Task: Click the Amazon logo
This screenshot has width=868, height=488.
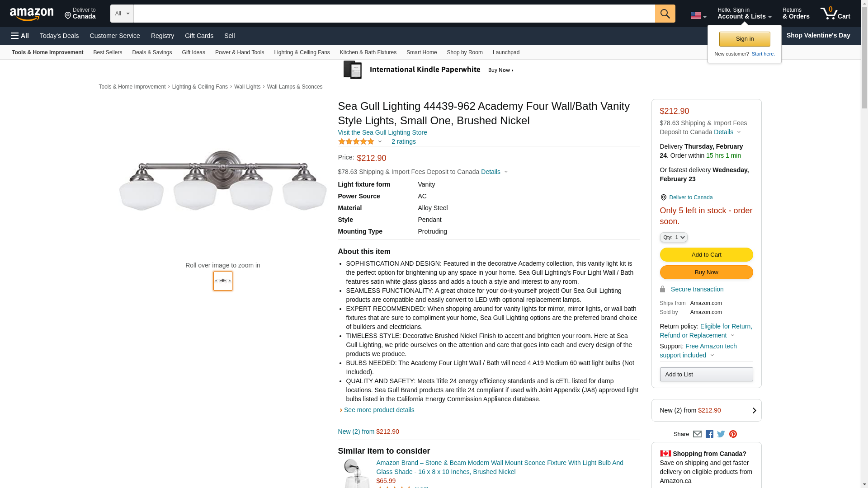Action: pyautogui.click(x=32, y=14)
